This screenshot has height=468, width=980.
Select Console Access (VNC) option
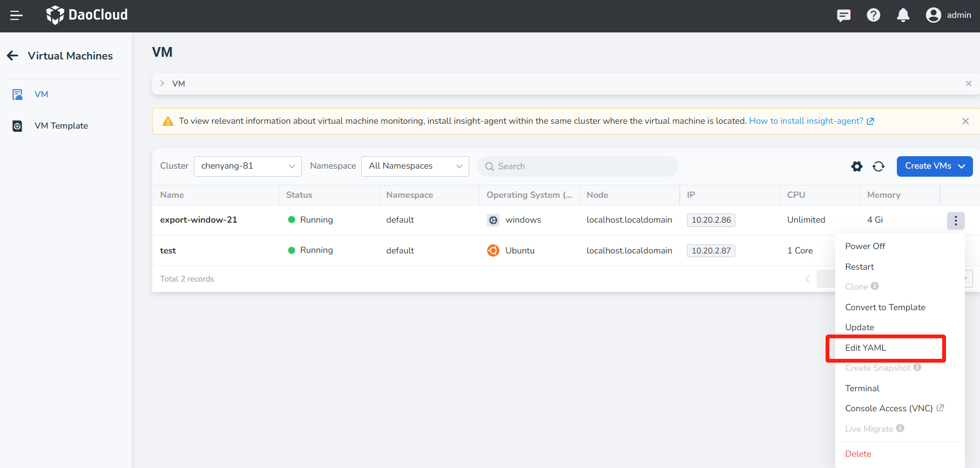(889, 409)
